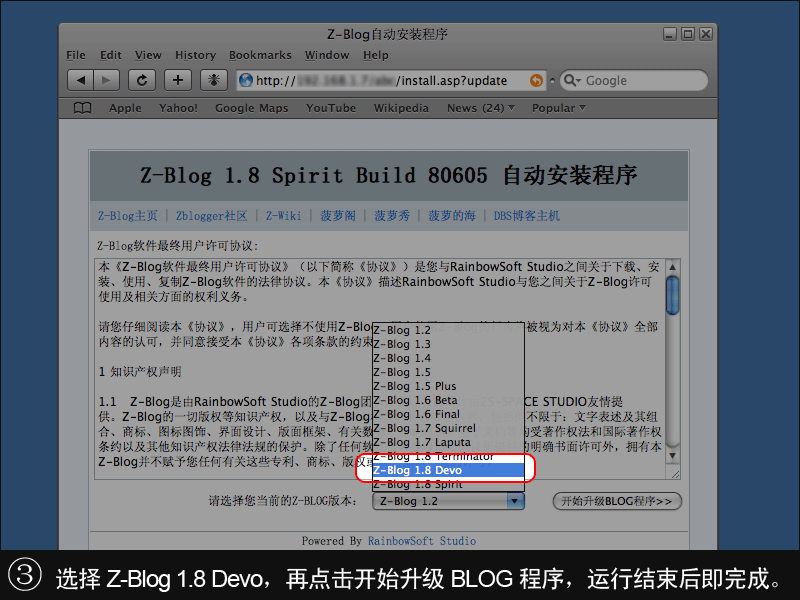Click the orange snapback icon in address bar
The image size is (800, 600).
point(536,80)
